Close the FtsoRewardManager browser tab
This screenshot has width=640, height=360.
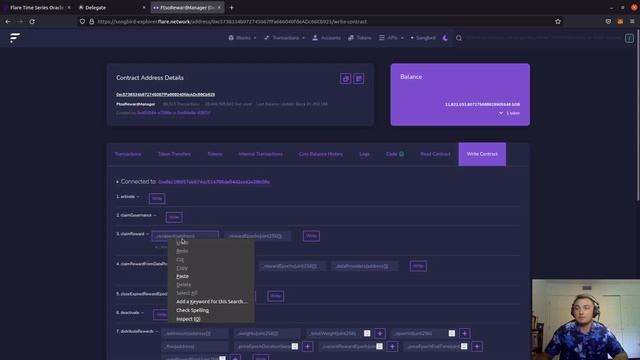[x=219, y=7]
